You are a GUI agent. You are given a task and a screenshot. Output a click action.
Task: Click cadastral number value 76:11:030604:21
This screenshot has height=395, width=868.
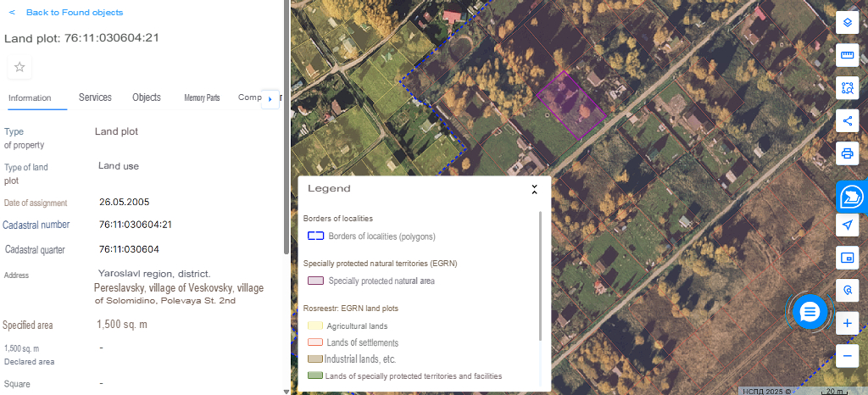click(136, 225)
